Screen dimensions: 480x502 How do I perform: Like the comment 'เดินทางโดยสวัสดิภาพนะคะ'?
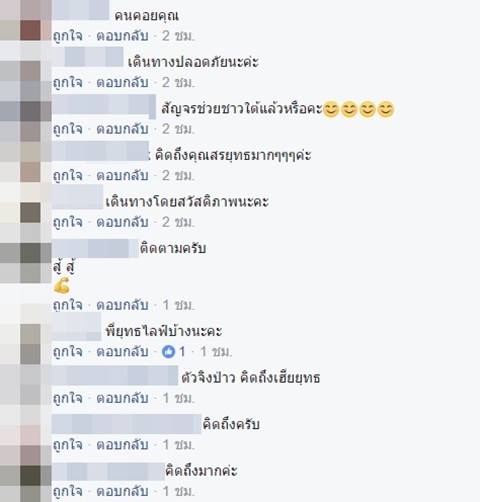(x=68, y=222)
